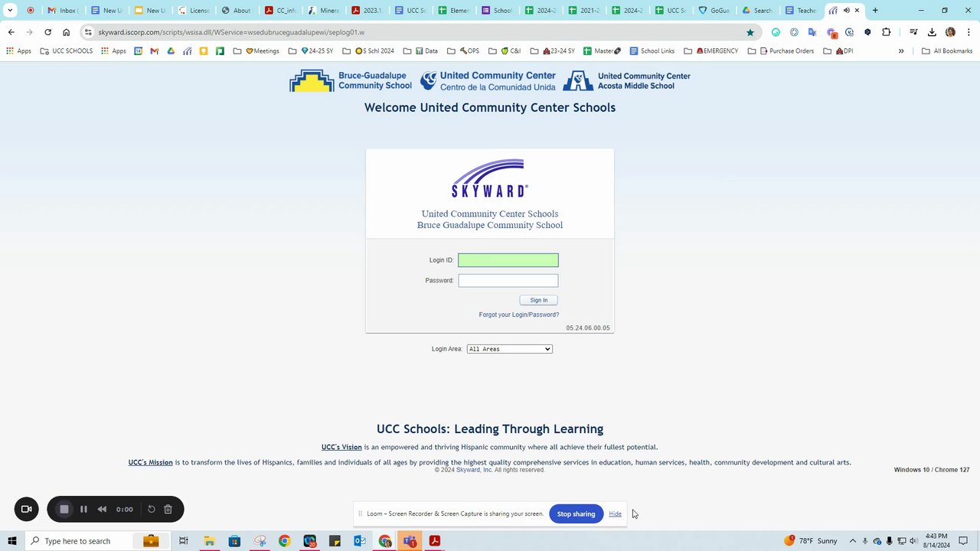Open Task View on taskbar
980x551 pixels.
click(x=184, y=541)
